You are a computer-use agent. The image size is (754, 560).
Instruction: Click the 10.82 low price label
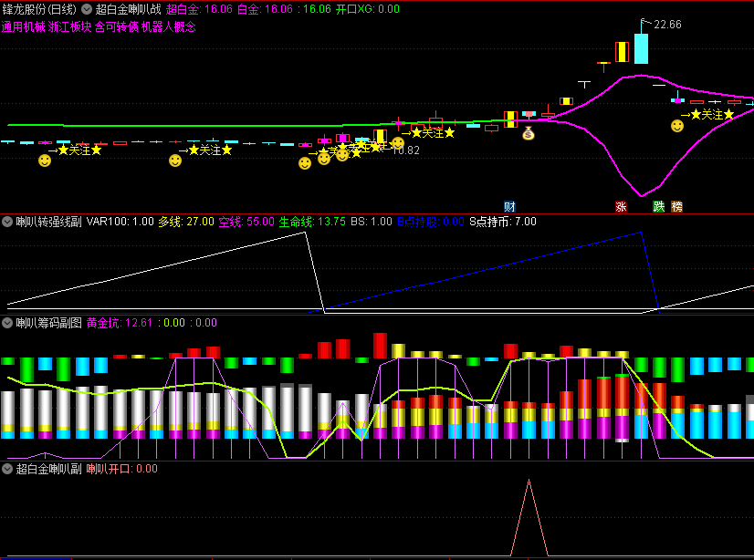point(406,150)
